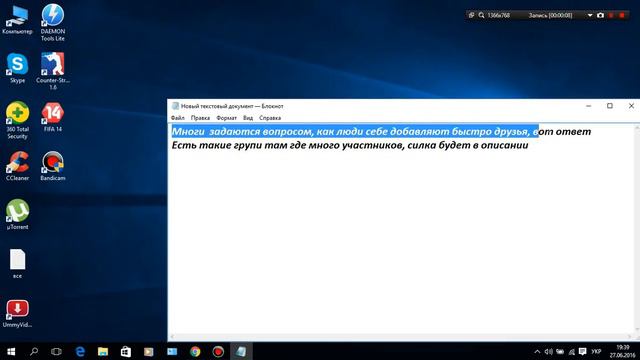The image size is (640, 360).
Task: Open the Формат menu in Notepad
Action: click(x=227, y=118)
